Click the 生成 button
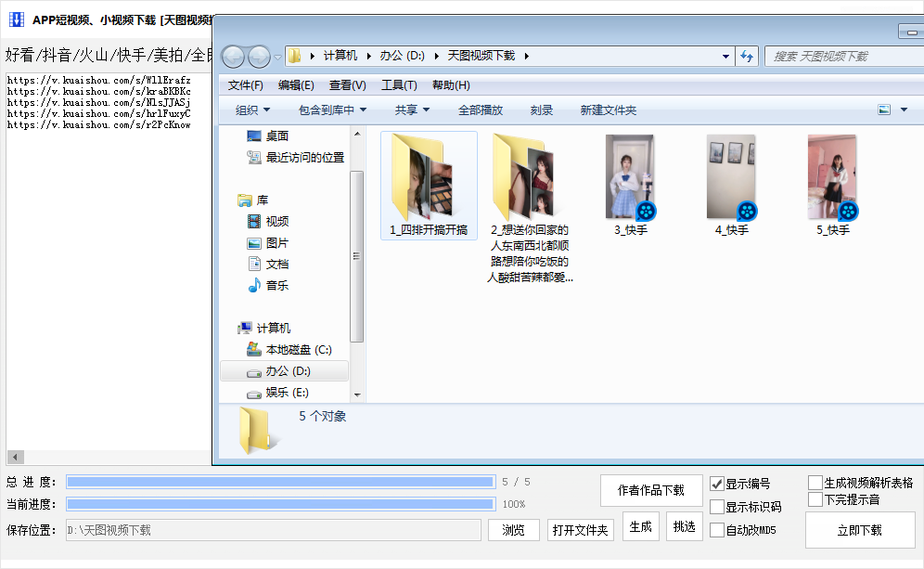The image size is (924, 569). (640, 526)
